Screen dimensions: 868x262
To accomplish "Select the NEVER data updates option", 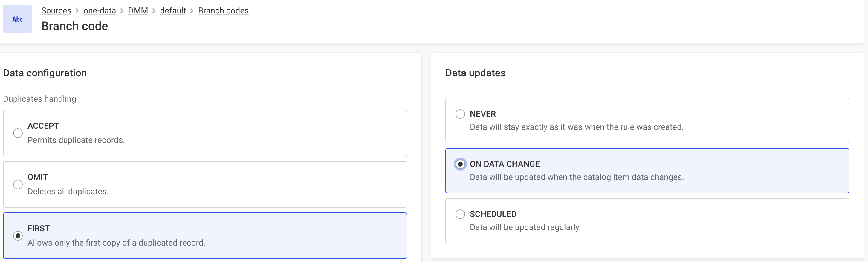I will pos(460,114).
